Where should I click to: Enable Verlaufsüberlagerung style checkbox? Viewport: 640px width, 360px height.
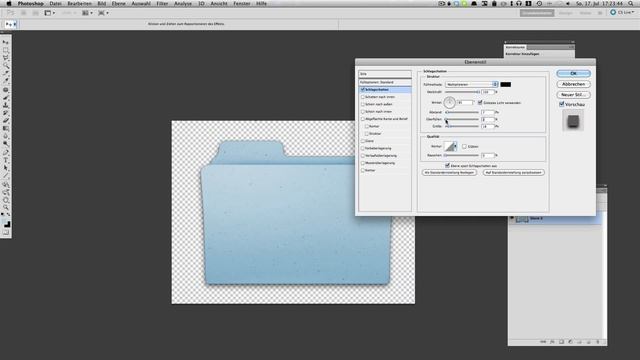[x=362, y=156]
